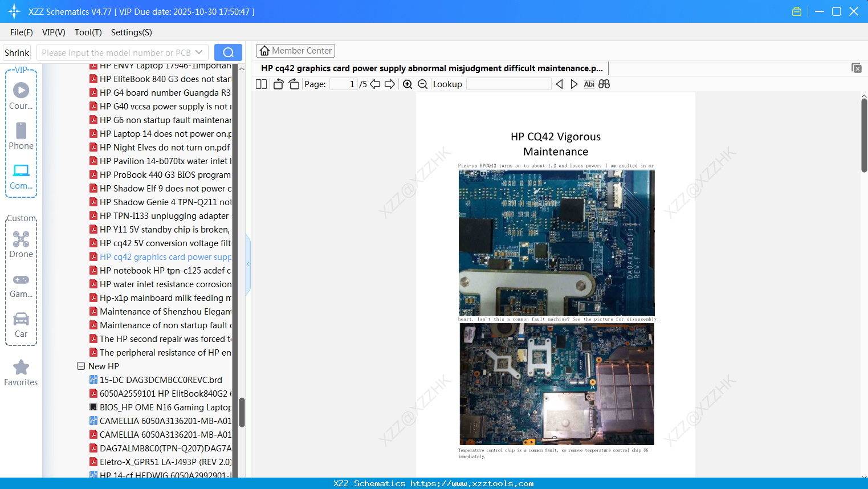Close the open PDF document tab
The width and height of the screenshot is (868, 489).
pyautogui.click(x=856, y=68)
